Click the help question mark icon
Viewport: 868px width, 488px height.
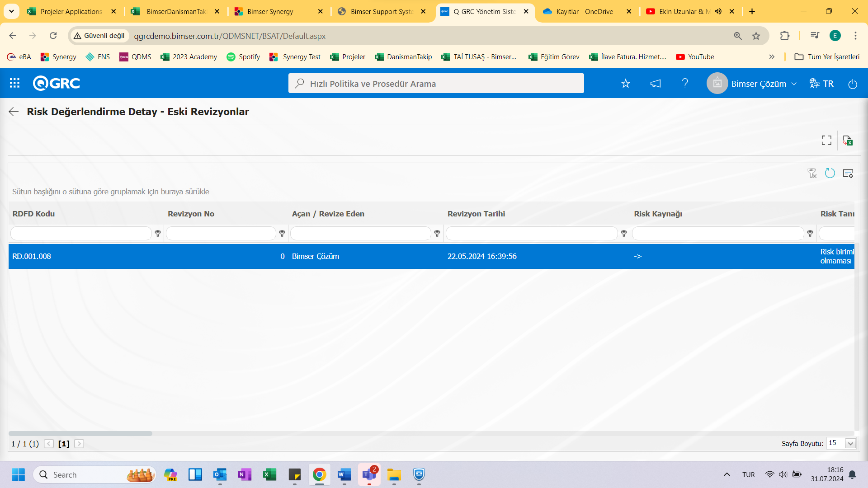(x=686, y=84)
